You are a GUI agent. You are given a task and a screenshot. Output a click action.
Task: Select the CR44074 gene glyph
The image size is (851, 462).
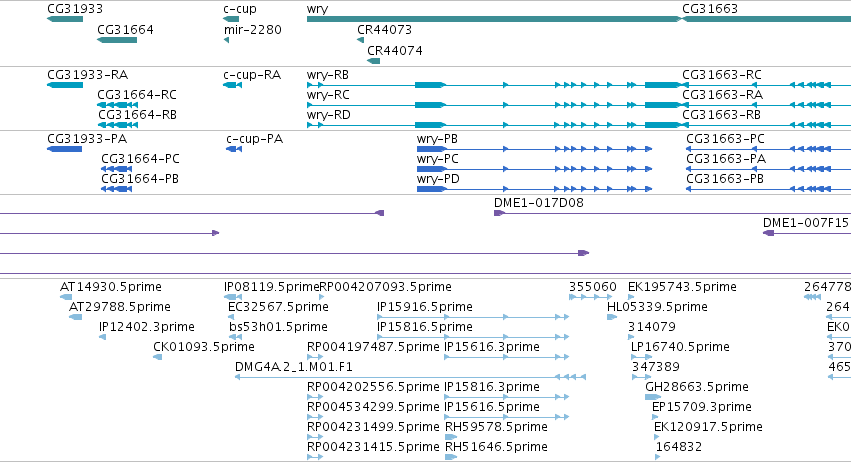coord(373,61)
